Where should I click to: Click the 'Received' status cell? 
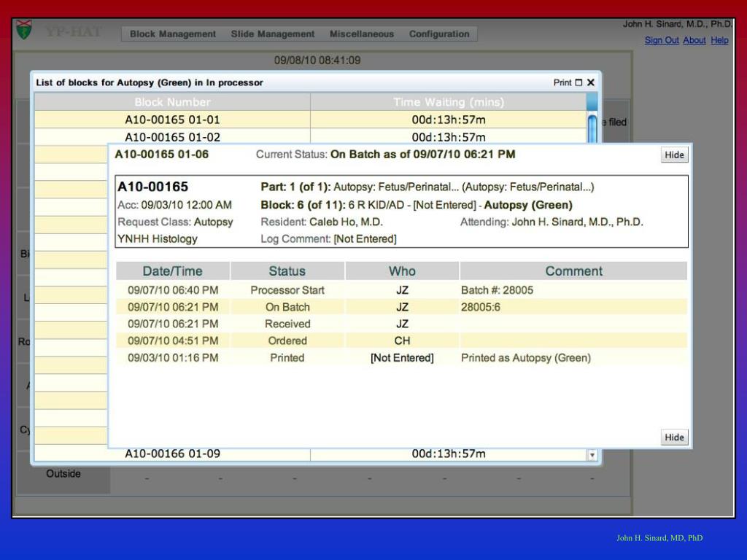287,324
